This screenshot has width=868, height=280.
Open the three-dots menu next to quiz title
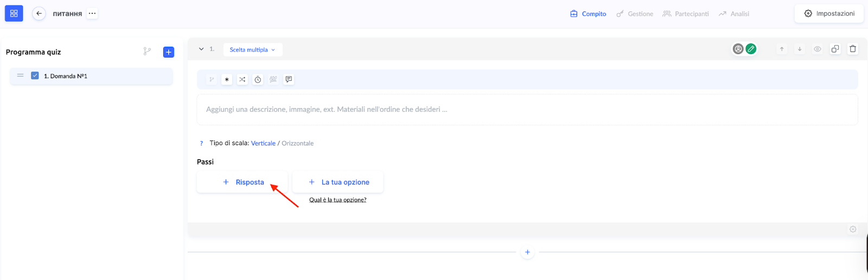tap(92, 14)
